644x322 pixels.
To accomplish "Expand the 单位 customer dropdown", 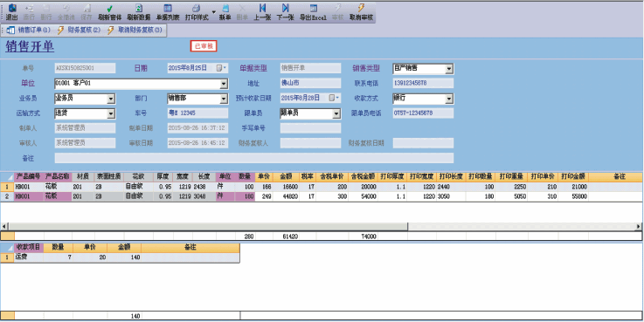I will pyautogui.click(x=224, y=84).
